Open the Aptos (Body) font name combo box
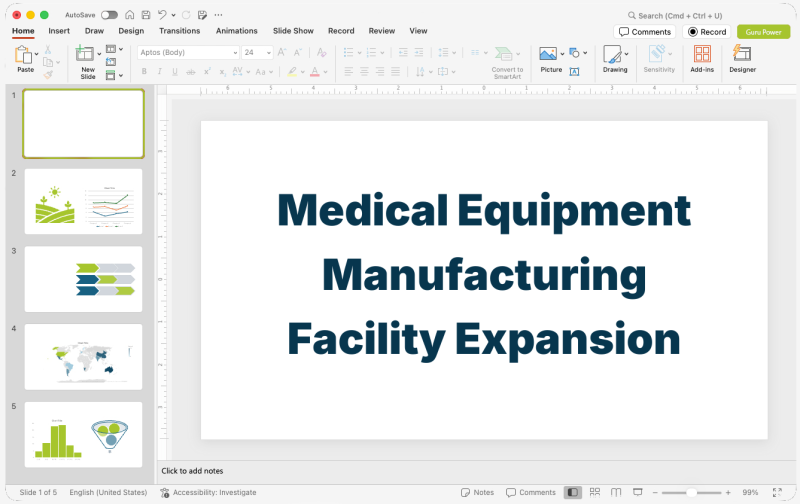Image resolution: width=800 pixels, height=504 pixels. coord(188,52)
